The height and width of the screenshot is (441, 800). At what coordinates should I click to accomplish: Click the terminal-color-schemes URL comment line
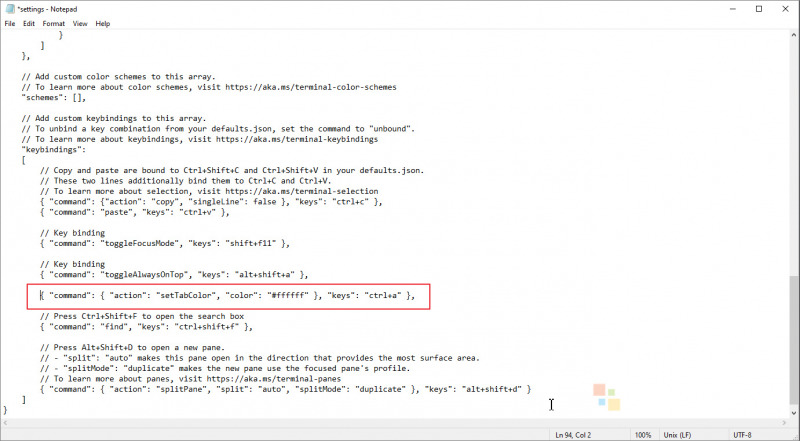click(209, 87)
